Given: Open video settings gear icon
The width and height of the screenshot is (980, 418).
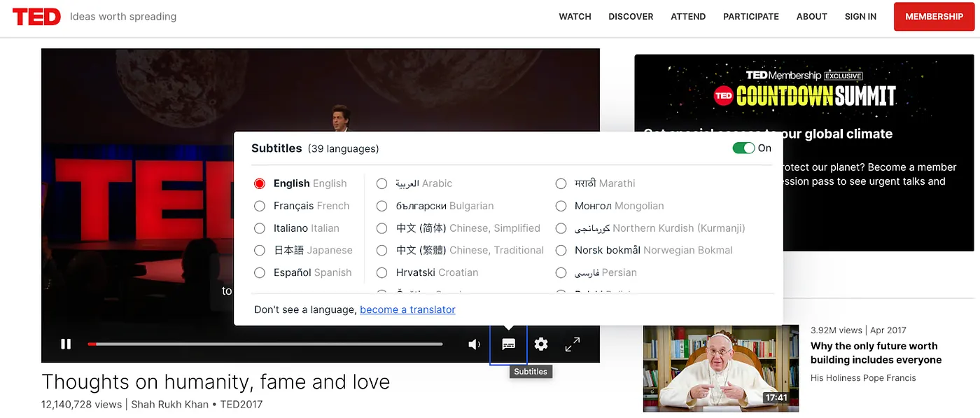Looking at the screenshot, I should [541, 344].
